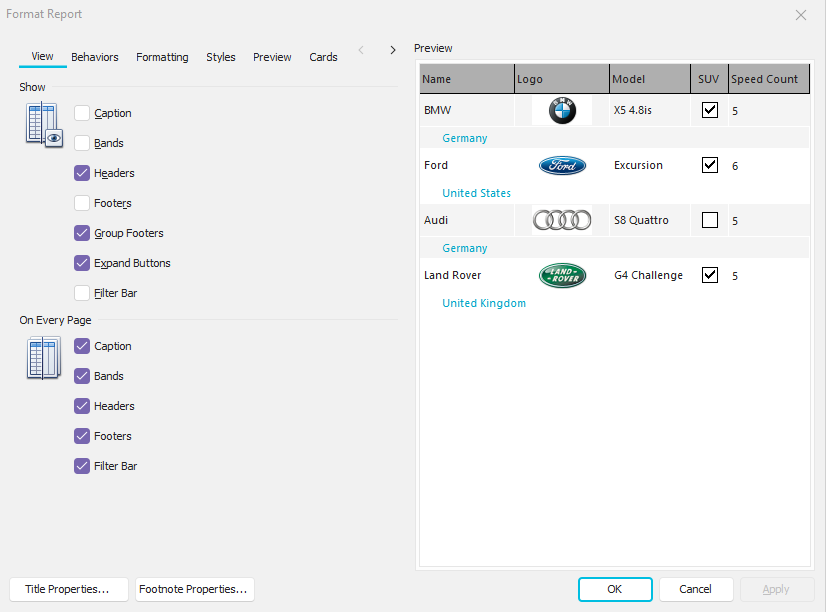Click the Audi rings logo
The width and height of the screenshot is (826, 612).
pyautogui.click(x=562, y=220)
